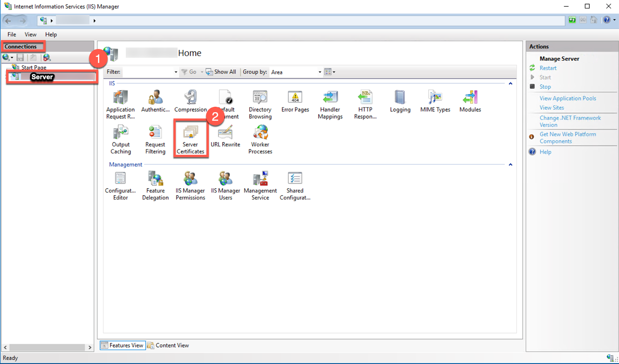
Task: Open Output Caching feature
Action: coord(121,140)
